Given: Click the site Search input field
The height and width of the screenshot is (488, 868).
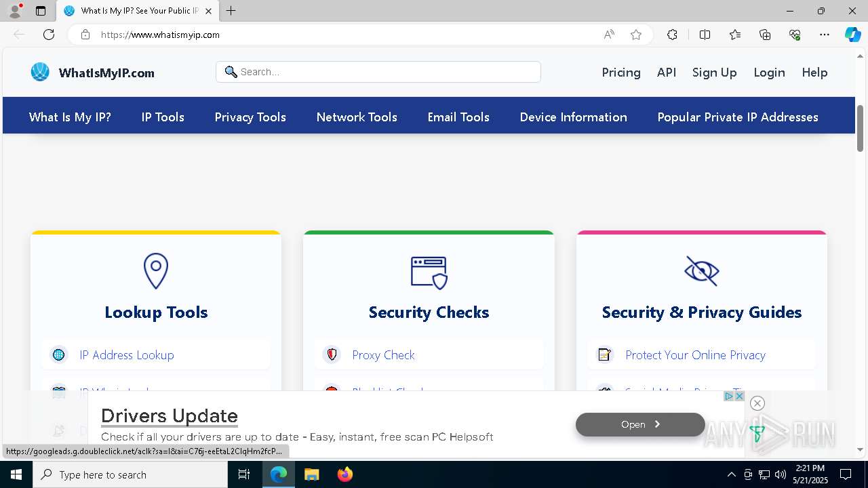Looking at the screenshot, I should click(x=378, y=72).
